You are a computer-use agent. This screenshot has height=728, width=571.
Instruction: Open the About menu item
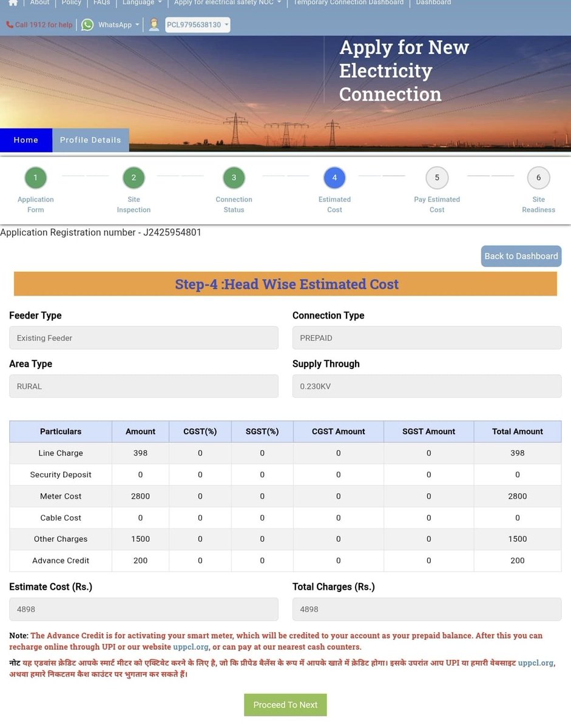tap(40, 3)
